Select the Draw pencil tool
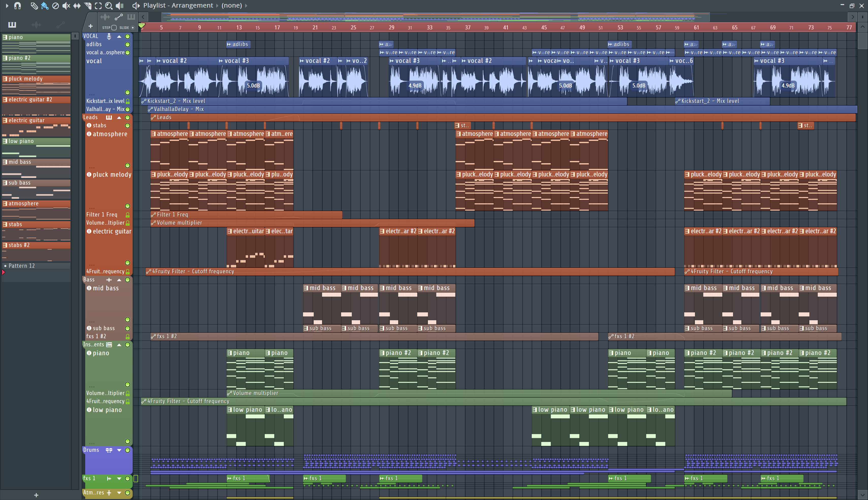Viewport: 868px width, 500px height. pyautogui.click(x=34, y=6)
